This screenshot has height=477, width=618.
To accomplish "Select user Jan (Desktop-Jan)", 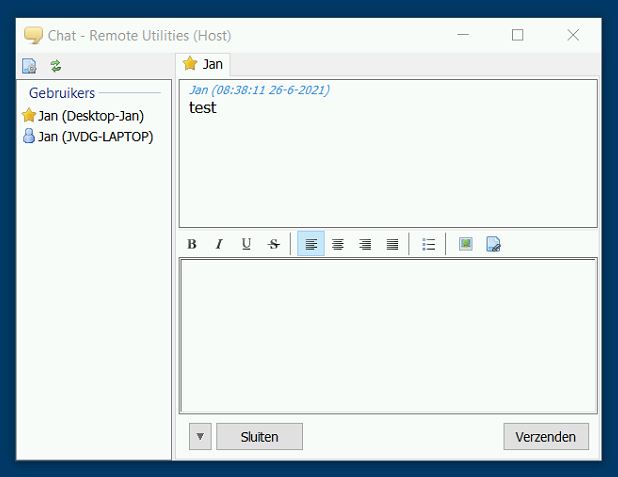I will [90, 116].
